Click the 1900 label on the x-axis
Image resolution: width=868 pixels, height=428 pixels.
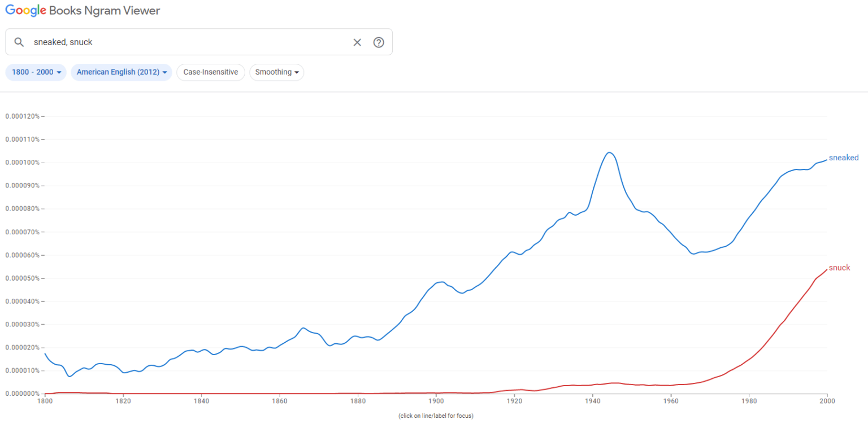click(x=436, y=401)
